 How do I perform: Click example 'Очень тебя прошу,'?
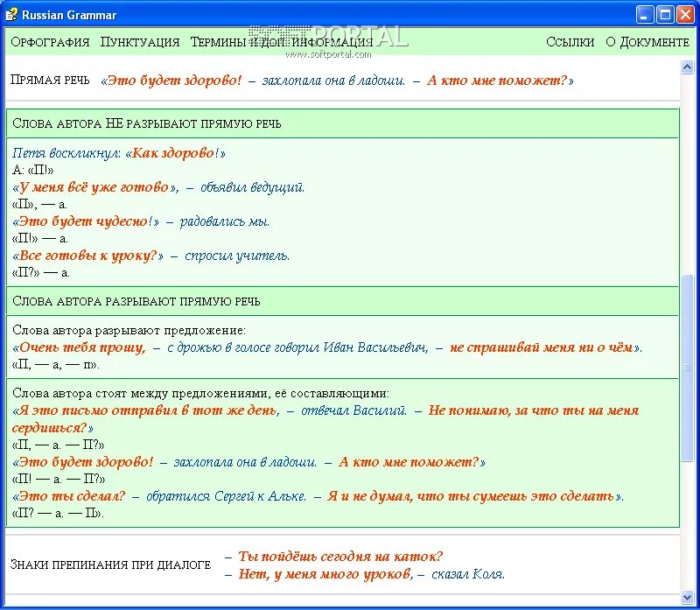(x=82, y=347)
